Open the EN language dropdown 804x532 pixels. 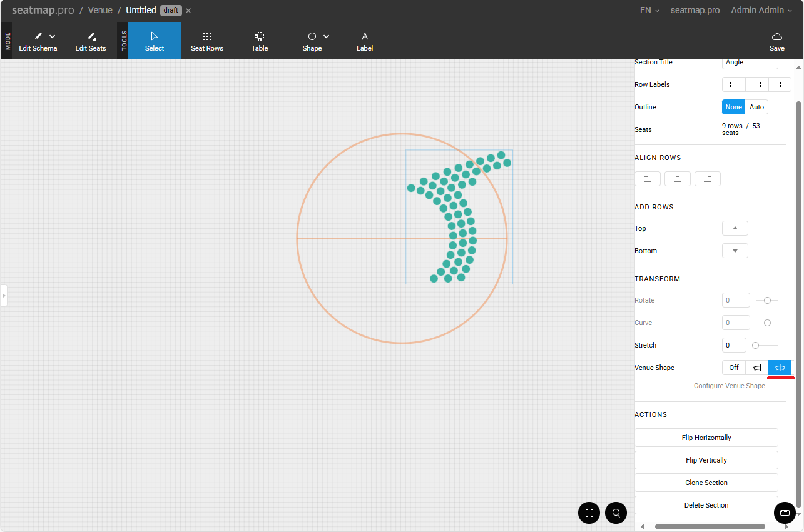point(649,11)
